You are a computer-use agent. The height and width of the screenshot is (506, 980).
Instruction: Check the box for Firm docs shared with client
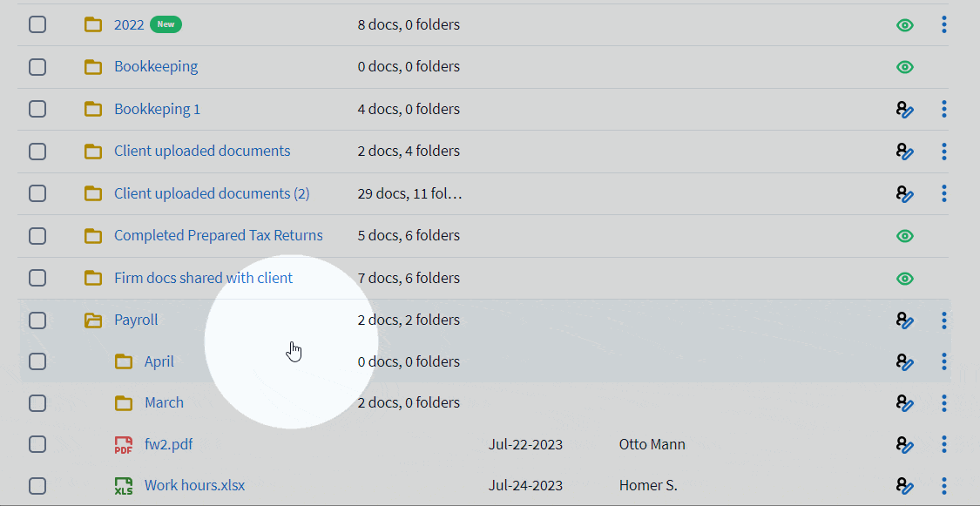coord(37,279)
